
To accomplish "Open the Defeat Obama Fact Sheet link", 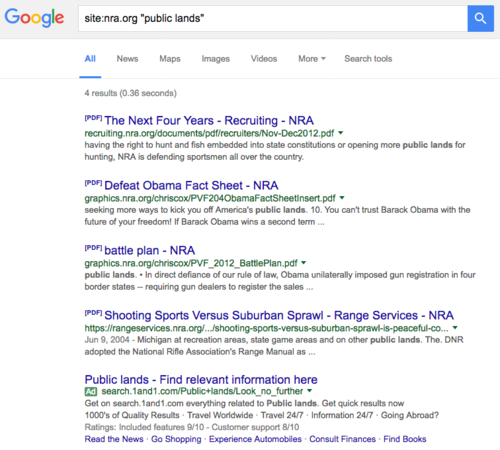I will point(191,185).
